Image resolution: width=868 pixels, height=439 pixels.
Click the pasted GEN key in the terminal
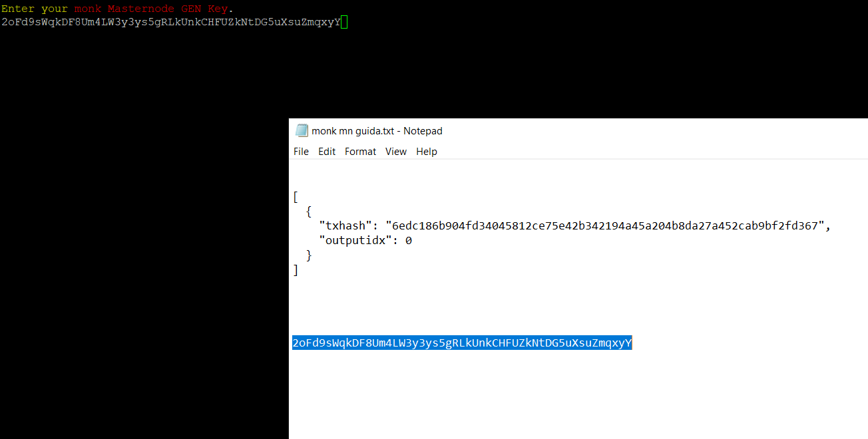coord(171,23)
